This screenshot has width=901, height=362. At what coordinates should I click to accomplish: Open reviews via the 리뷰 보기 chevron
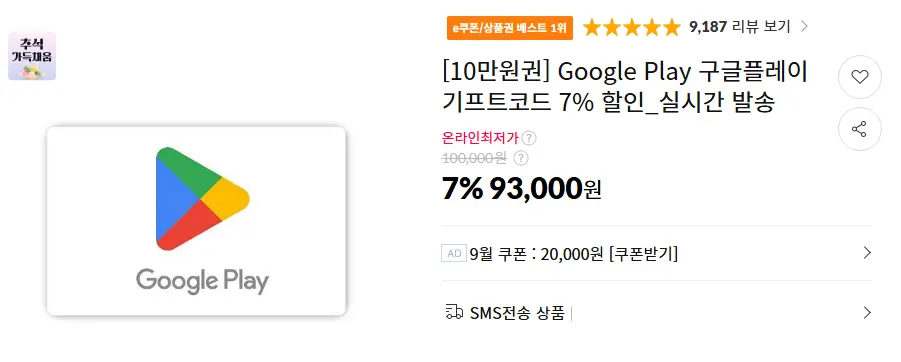pyautogui.click(x=804, y=26)
